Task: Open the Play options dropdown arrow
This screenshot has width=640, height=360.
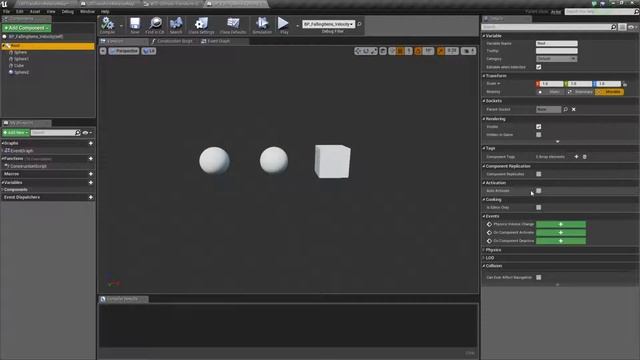Action: click(297, 25)
